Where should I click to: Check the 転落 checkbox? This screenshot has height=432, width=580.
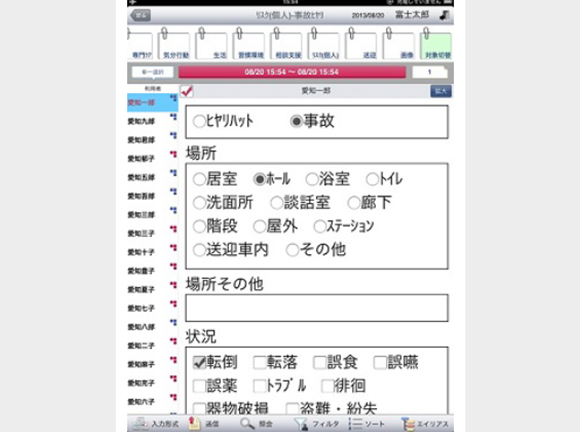(260, 362)
